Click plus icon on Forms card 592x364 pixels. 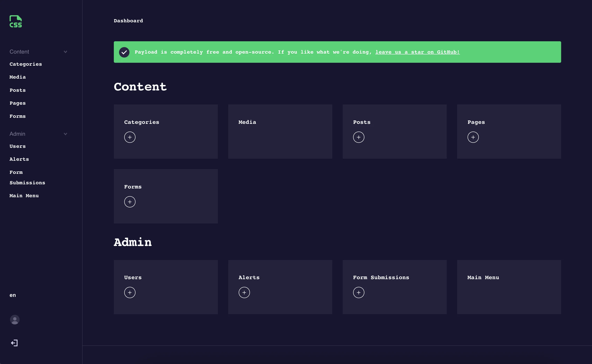click(x=130, y=202)
